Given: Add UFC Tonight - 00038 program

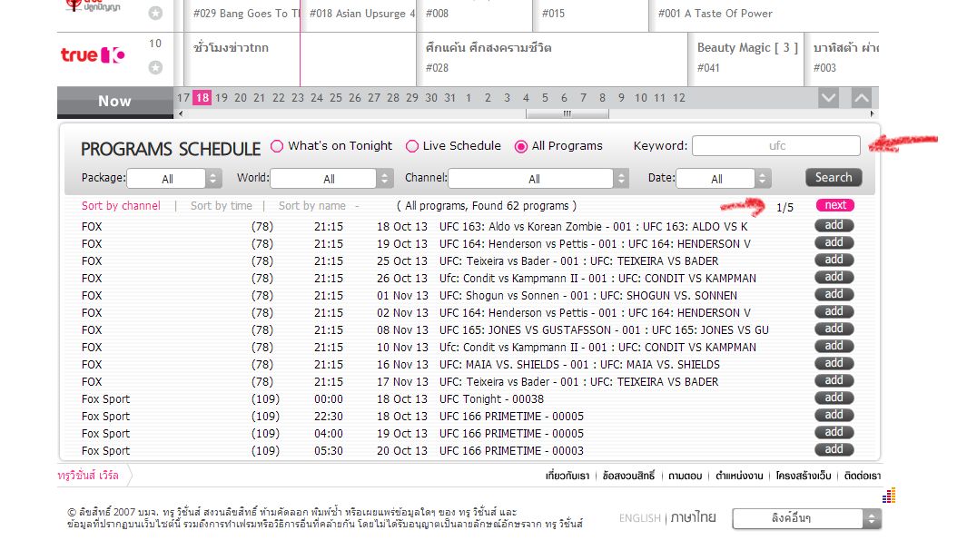Looking at the screenshot, I should (834, 398).
